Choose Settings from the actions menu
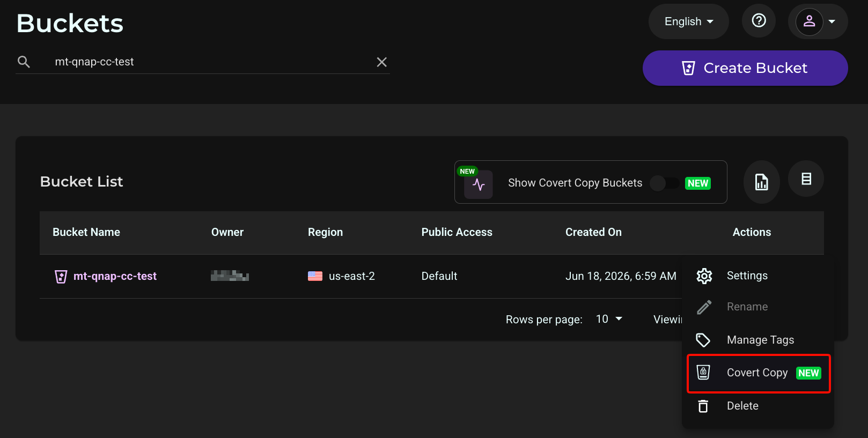This screenshot has width=868, height=438. 757,276
